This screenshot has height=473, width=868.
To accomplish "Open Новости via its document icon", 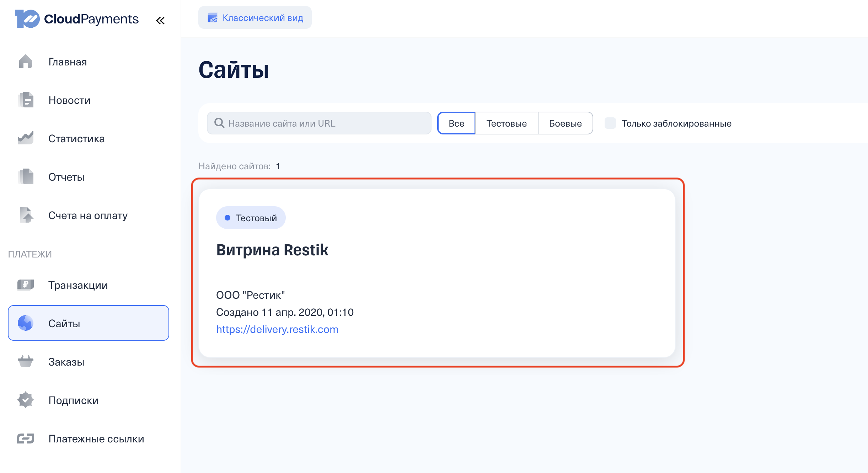I will pos(26,100).
